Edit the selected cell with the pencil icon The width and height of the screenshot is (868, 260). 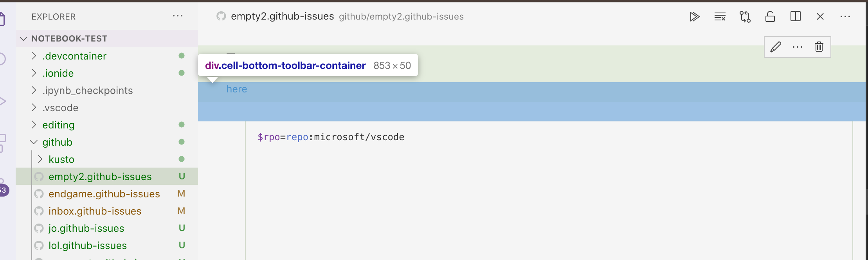point(775,47)
